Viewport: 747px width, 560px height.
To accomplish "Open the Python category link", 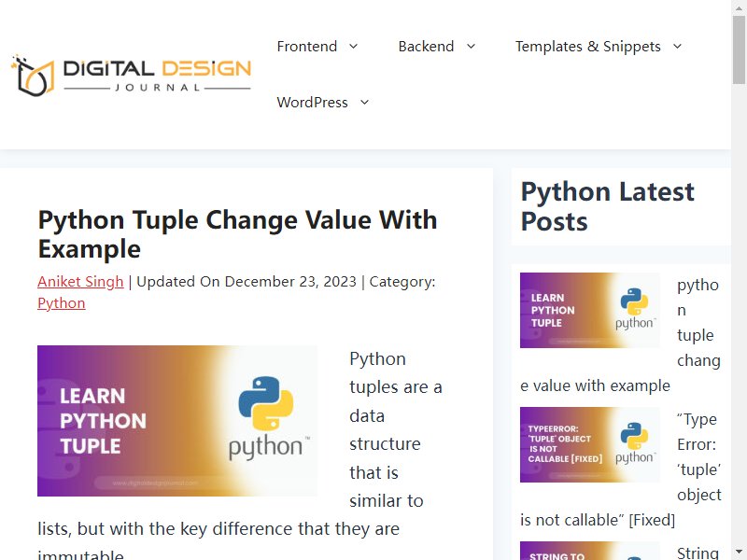I will (x=62, y=302).
